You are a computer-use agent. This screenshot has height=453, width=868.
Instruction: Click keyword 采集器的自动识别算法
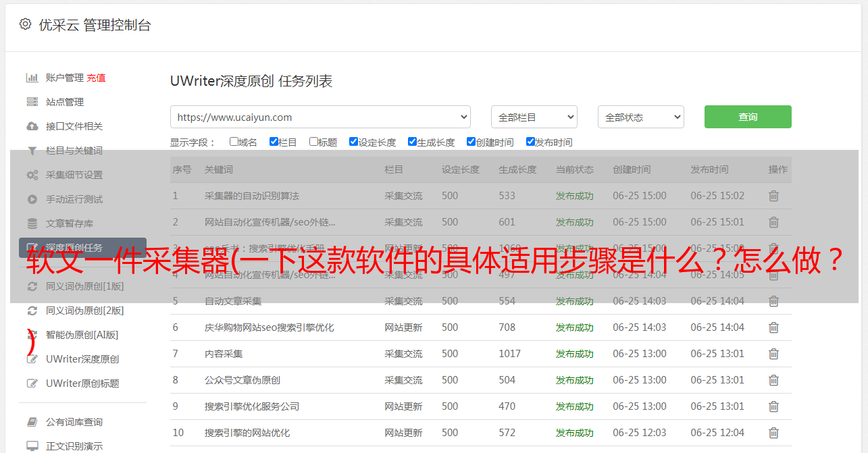(252, 196)
